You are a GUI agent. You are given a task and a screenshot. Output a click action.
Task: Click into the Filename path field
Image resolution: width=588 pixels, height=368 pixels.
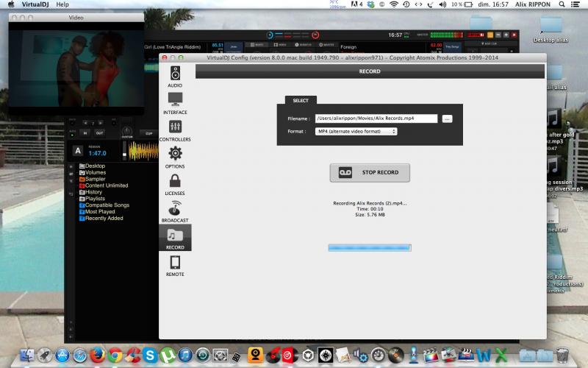(x=376, y=118)
